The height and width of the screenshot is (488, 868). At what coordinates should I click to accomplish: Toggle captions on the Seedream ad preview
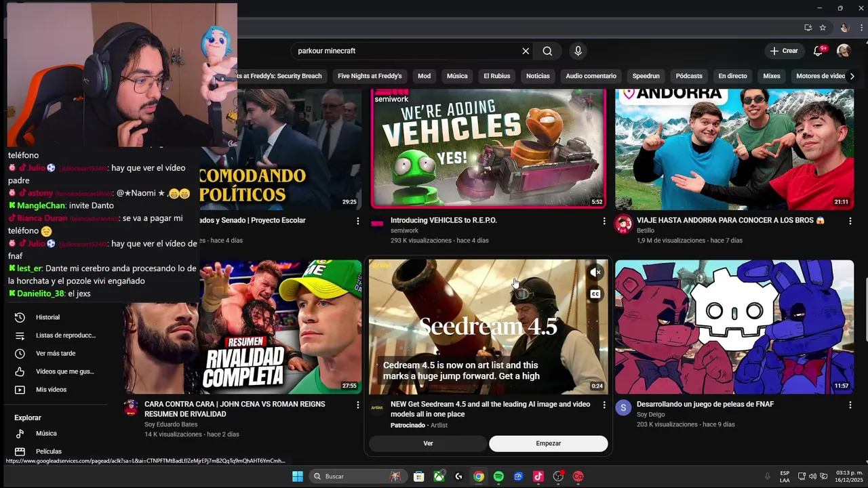point(595,294)
